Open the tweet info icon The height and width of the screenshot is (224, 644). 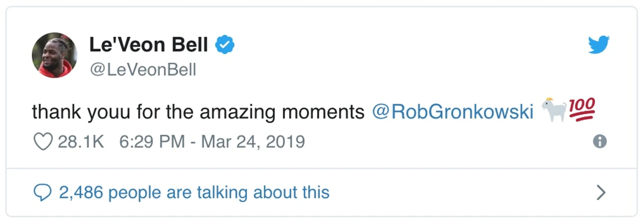pyautogui.click(x=599, y=142)
